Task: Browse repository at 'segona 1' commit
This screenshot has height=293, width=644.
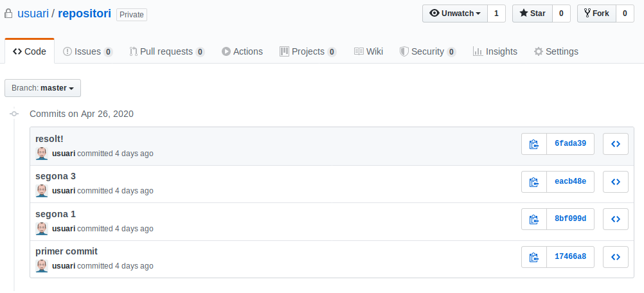Action: coord(615,220)
